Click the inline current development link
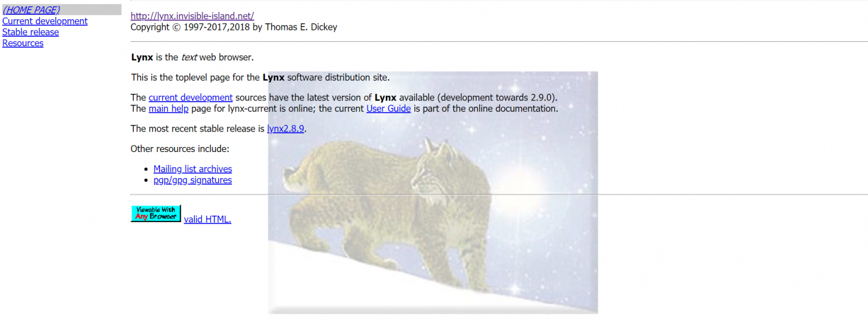868x321 pixels. point(190,97)
